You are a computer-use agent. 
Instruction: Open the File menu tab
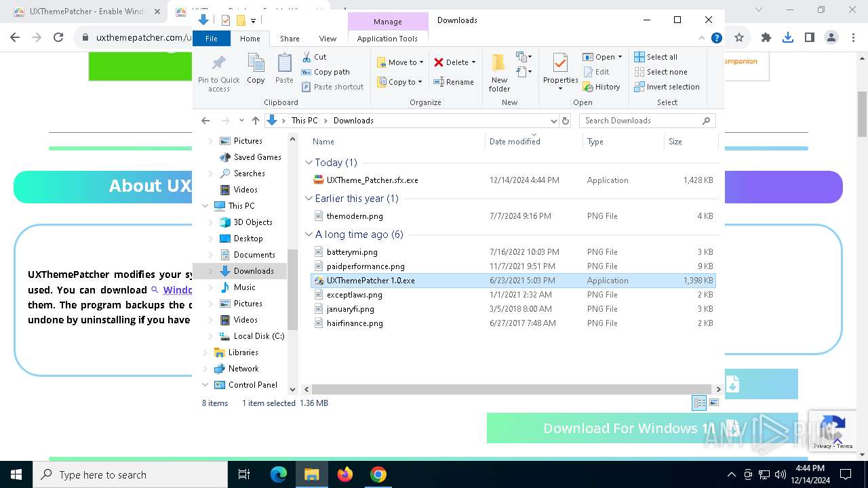click(x=212, y=39)
